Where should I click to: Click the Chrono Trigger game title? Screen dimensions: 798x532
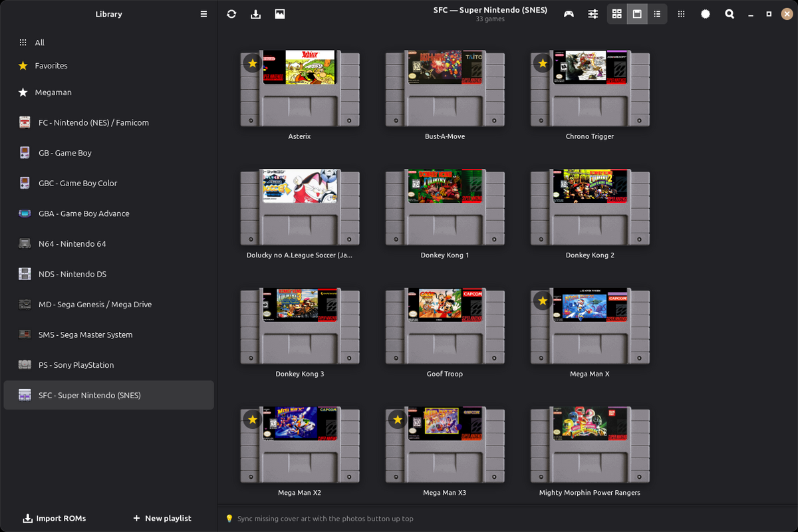[x=590, y=136]
